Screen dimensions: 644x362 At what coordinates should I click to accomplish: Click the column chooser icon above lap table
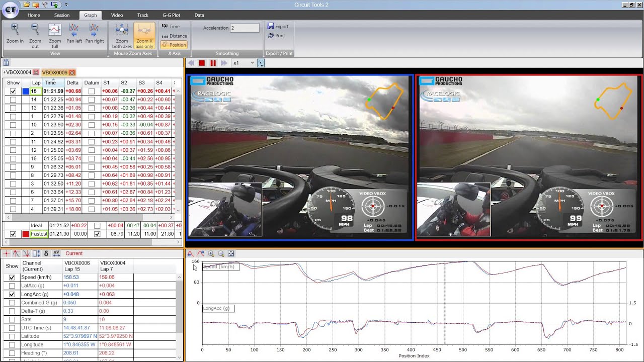click(6, 63)
